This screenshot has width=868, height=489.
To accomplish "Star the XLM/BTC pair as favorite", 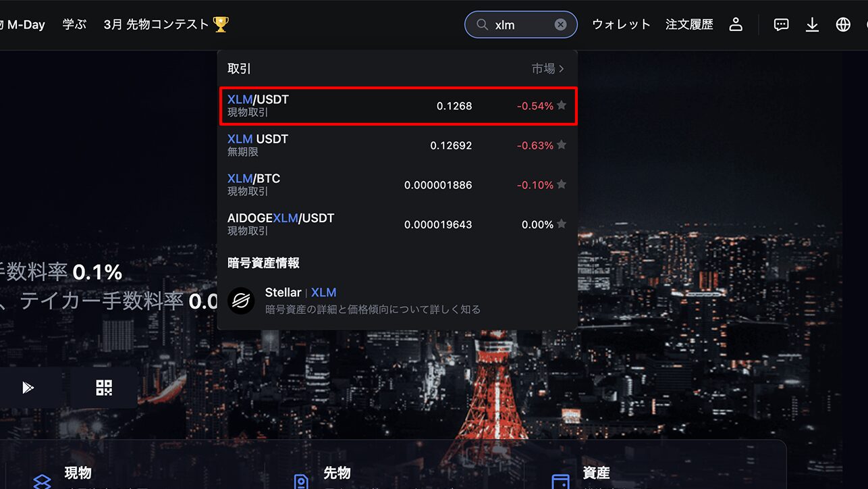I will coord(562,184).
